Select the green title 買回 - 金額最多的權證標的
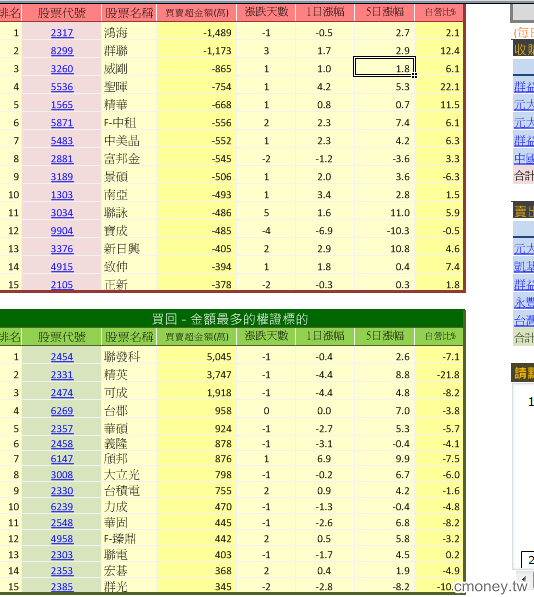Viewport: 534px width, 597px height. pos(230,319)
